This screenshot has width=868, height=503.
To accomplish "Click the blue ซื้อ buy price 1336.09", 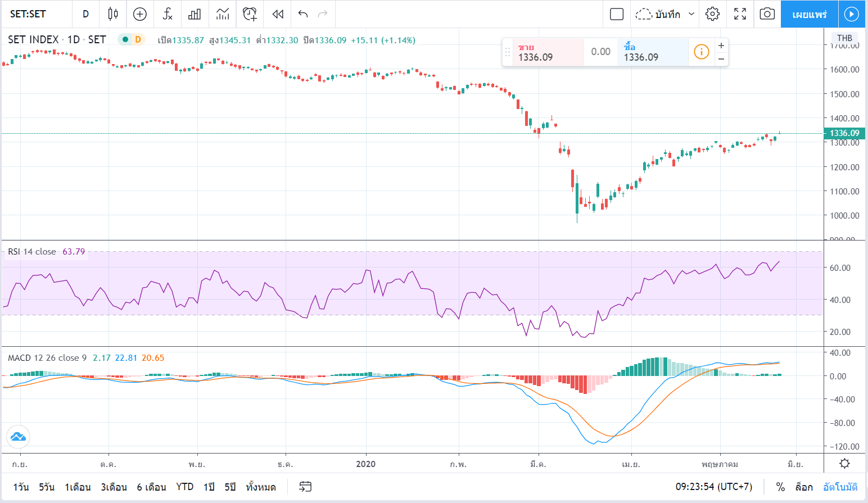I will 653,52.
